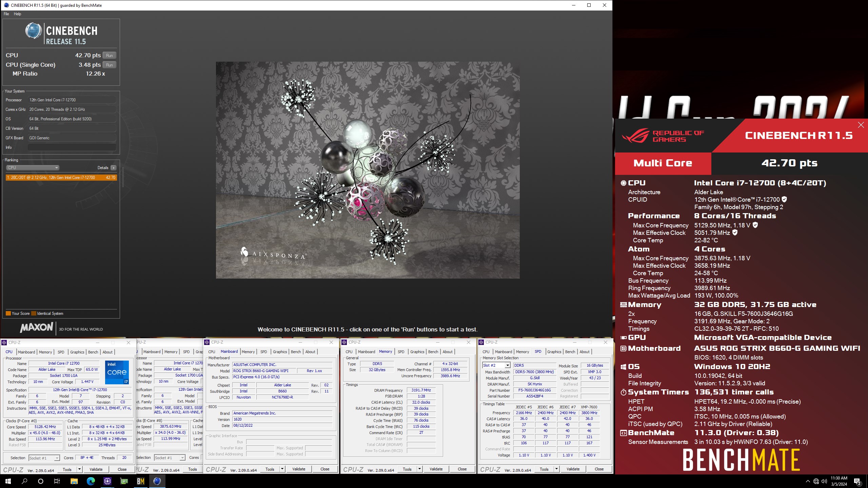868x488 pixels.
Task: Open Slot #2 dropdown in SPD window
Action: [x=496, y=365]
